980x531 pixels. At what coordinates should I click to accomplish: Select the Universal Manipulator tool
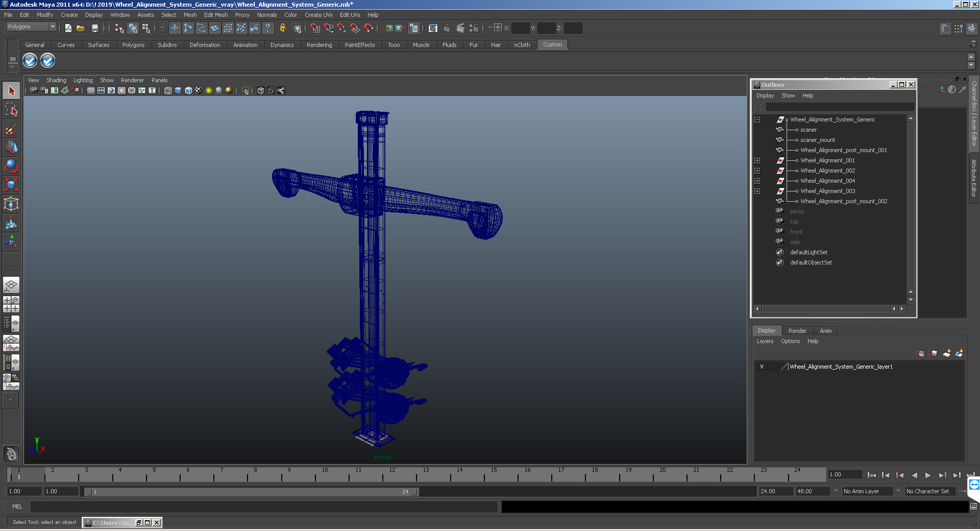click(x=11, y=204)
